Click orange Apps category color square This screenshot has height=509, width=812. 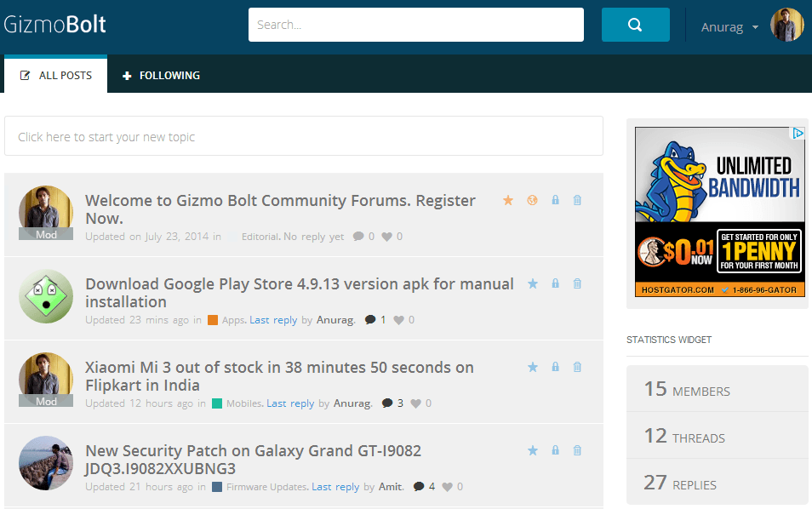point(212,320)
